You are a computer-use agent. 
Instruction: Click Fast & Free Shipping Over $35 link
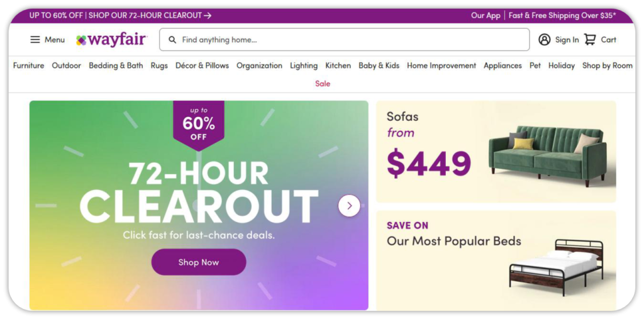click(562, 15)
